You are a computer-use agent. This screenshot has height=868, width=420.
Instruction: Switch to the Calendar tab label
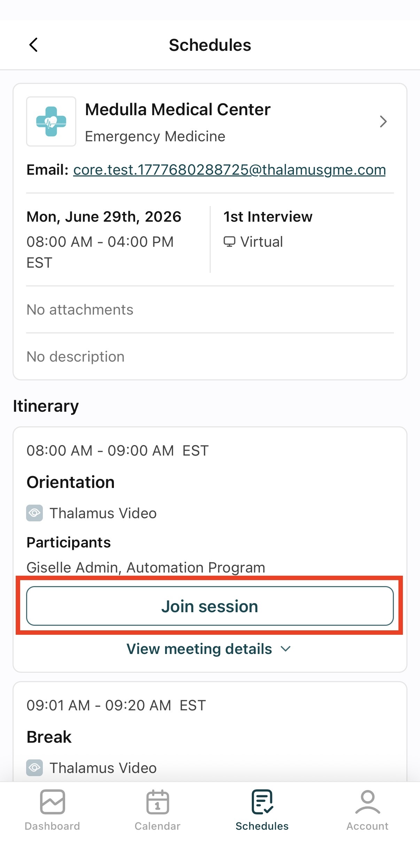[x=158, y=826]
